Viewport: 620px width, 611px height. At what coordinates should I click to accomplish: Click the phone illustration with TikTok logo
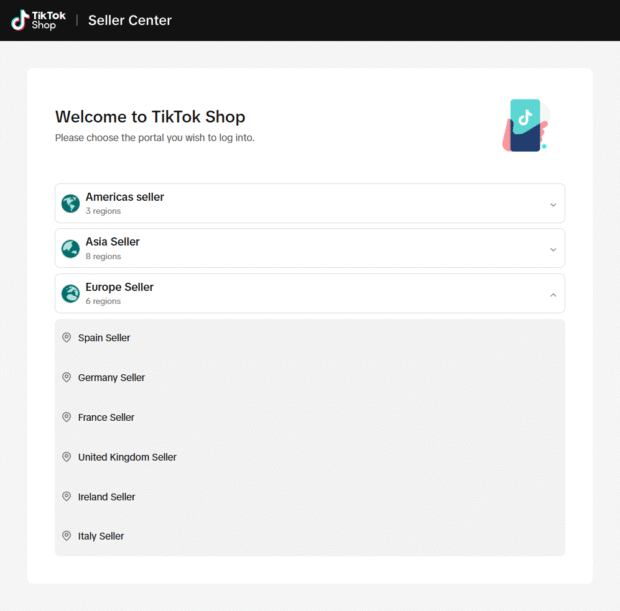click(x=526, y=125)
